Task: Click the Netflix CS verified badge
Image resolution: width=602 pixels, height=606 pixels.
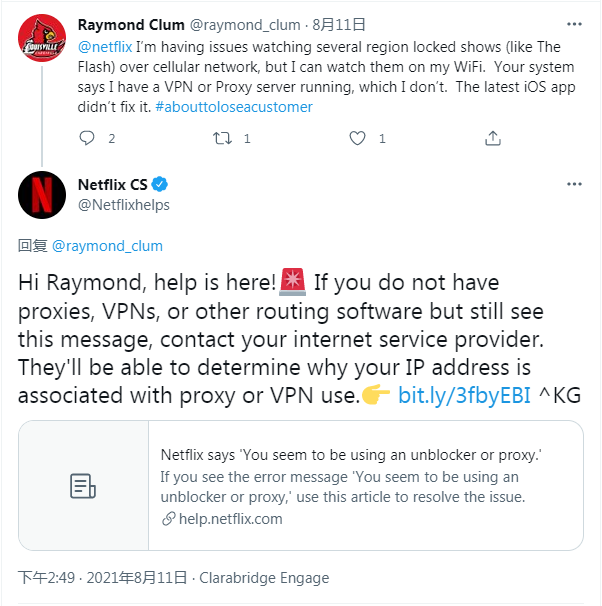Action: coord(160,185)
